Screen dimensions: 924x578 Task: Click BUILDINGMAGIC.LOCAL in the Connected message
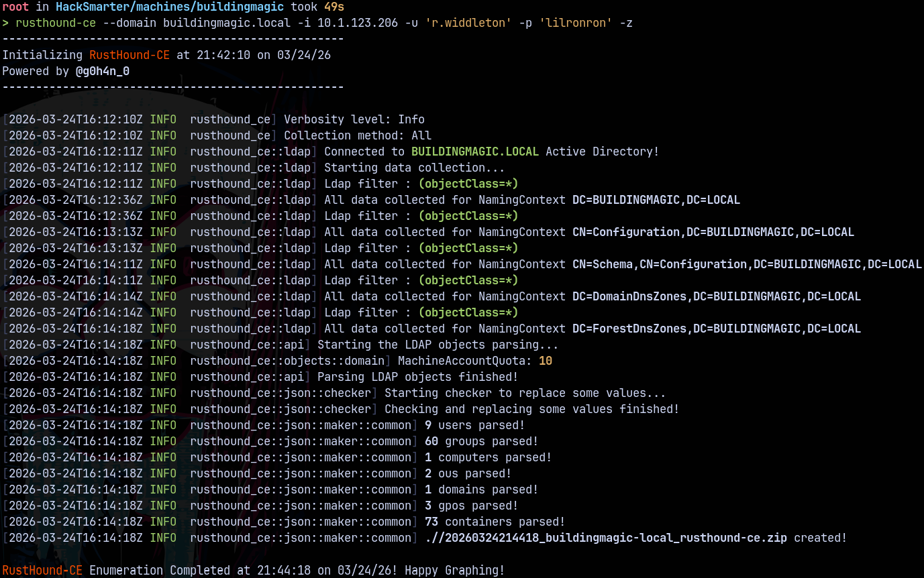click(x=475, y=152)
